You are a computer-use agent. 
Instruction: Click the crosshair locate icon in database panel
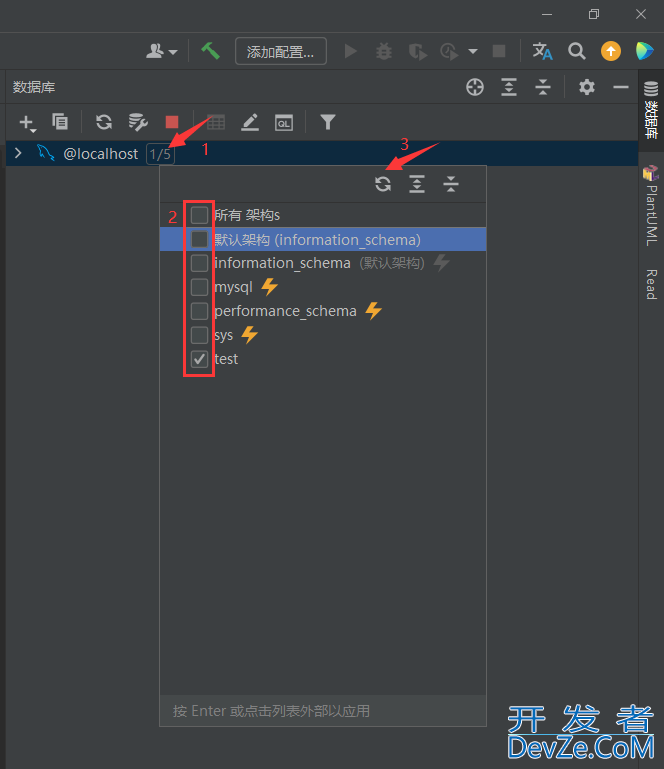[x=475, y=87]
